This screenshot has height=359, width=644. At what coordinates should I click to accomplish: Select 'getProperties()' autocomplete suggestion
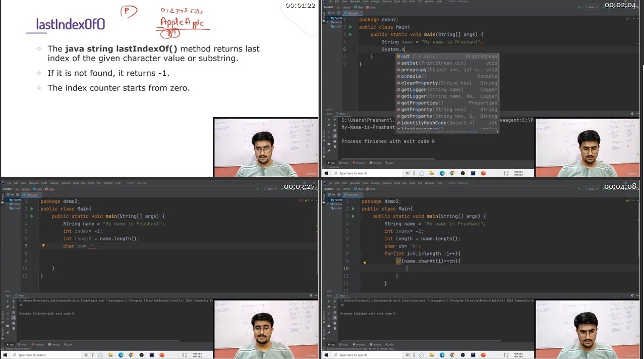pyautogui.click(x=447, y=103)
